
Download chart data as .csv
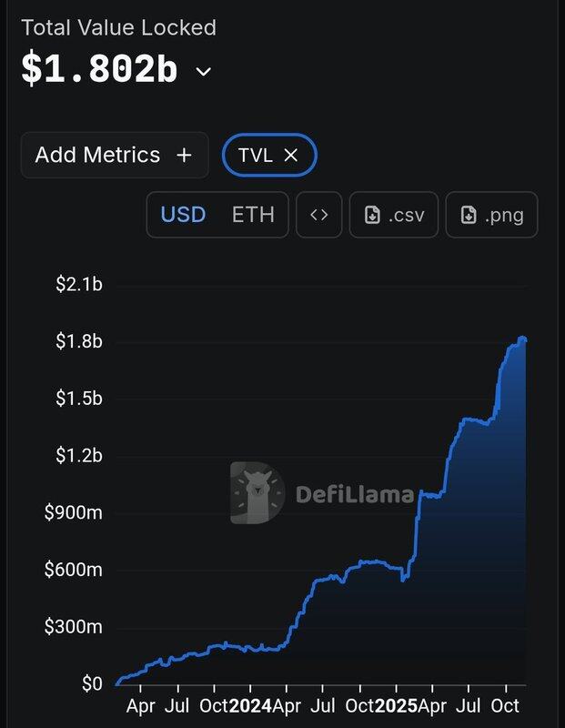(393, 215)
